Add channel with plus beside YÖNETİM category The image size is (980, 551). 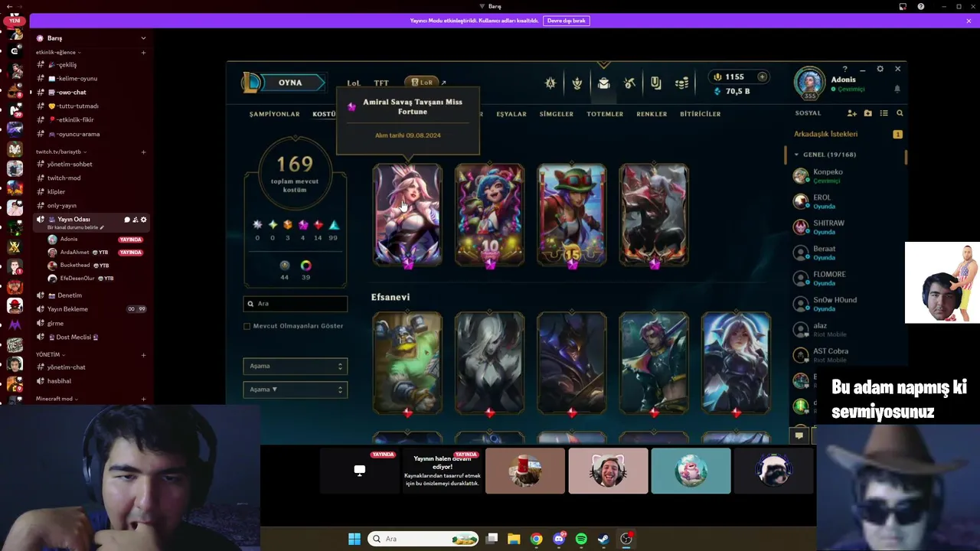[143, 354]
